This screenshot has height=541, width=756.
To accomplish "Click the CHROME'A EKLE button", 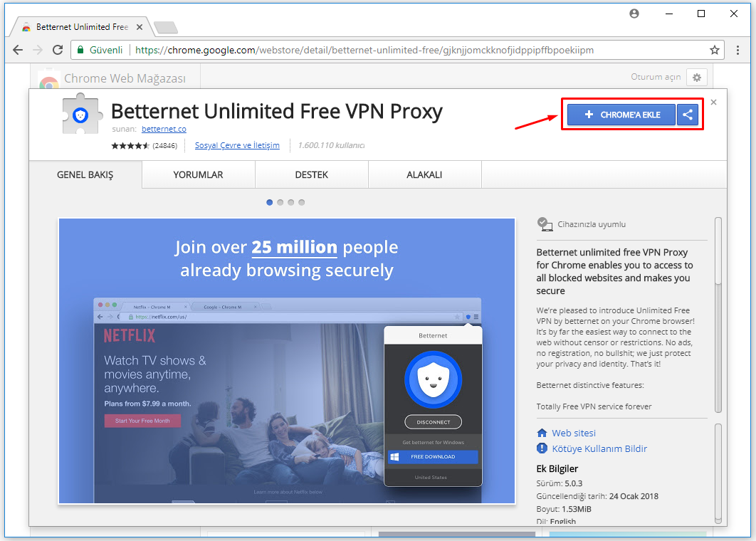I will coord(621,115).
